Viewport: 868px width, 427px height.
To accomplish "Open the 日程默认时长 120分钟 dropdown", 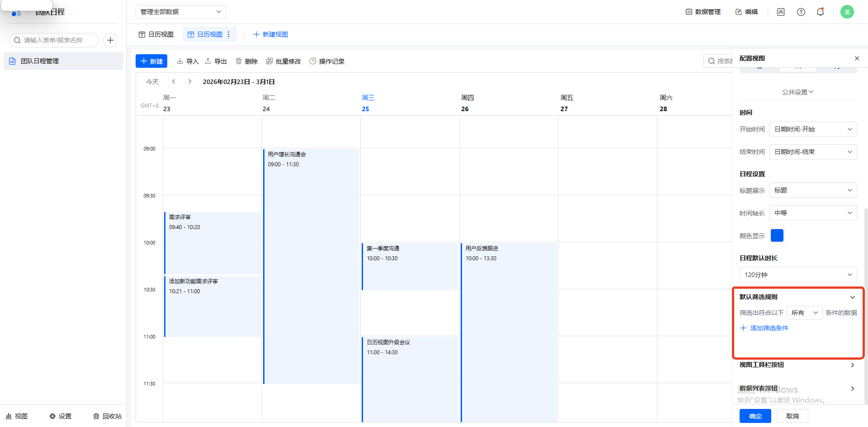I will (798, 275).
